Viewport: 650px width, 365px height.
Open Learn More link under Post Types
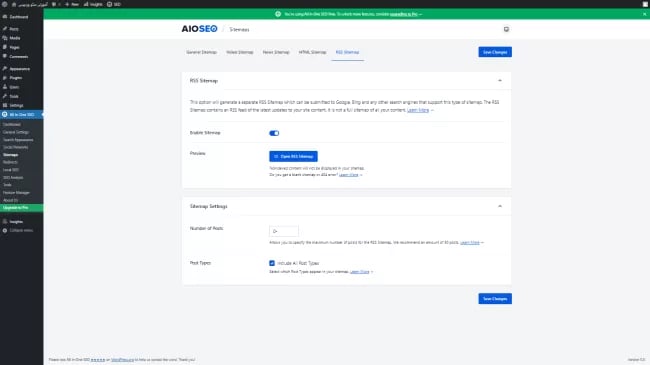(359, 272)
